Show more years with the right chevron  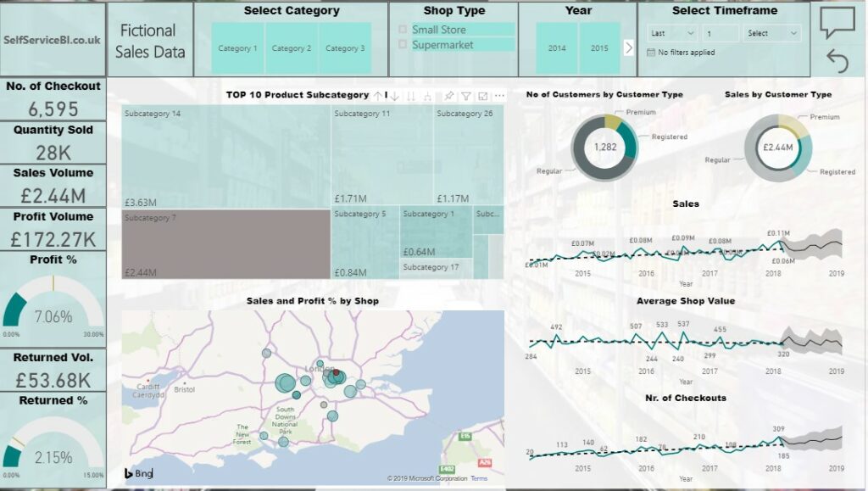tap(629, 47)
